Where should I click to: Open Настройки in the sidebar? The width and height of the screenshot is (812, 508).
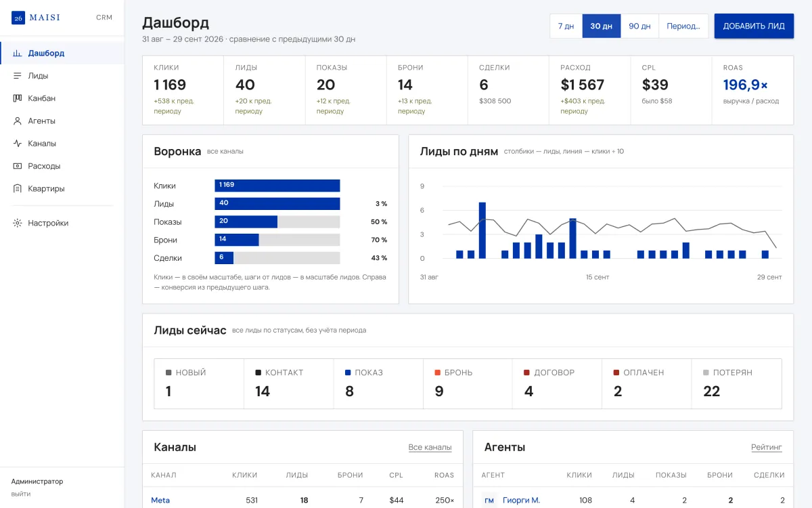click(x=62, y=223)
